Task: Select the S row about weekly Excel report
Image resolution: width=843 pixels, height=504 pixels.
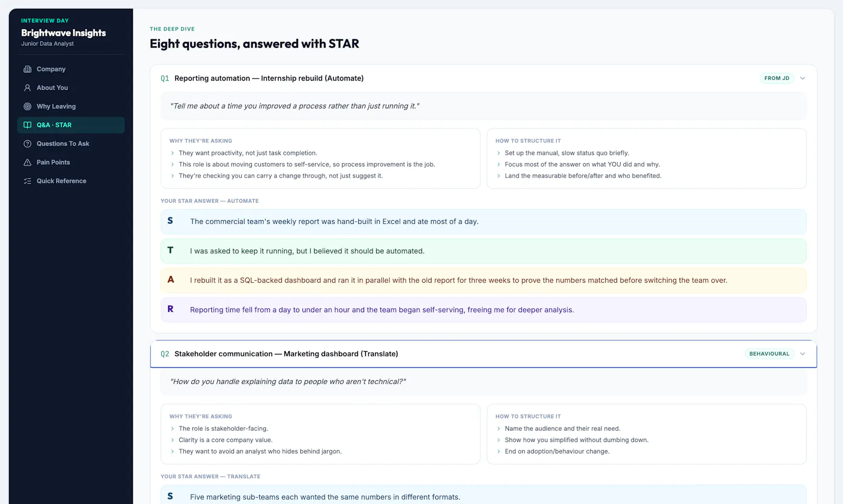Action: (484, 222)
